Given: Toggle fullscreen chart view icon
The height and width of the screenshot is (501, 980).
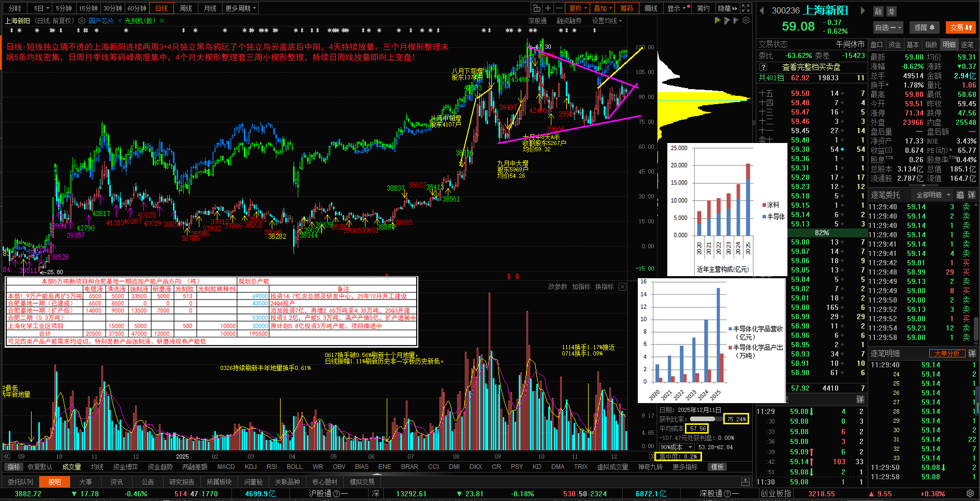Looking at the screenshot, I should click(745, 8).
